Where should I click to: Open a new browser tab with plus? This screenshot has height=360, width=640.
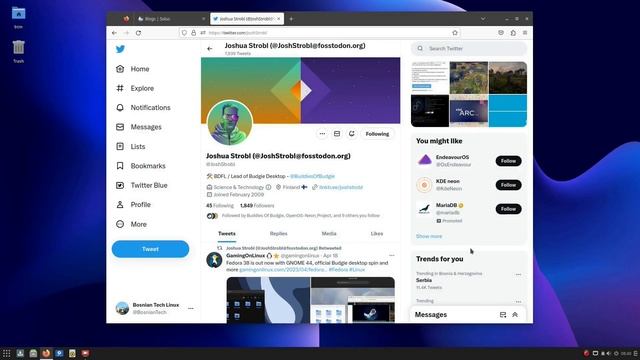(291, 19)
